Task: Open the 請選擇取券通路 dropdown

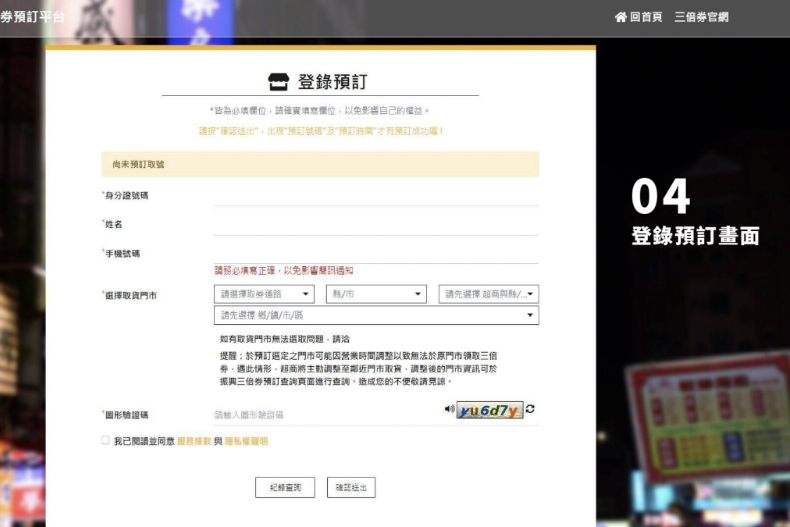Action: coord(264,294)
